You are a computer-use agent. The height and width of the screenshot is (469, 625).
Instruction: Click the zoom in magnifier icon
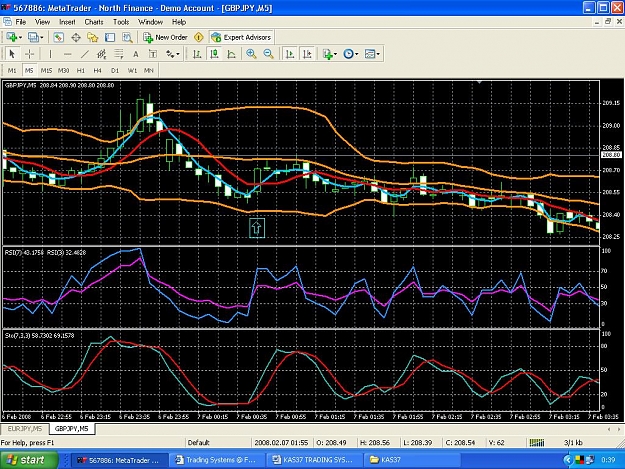click(251, 54)
